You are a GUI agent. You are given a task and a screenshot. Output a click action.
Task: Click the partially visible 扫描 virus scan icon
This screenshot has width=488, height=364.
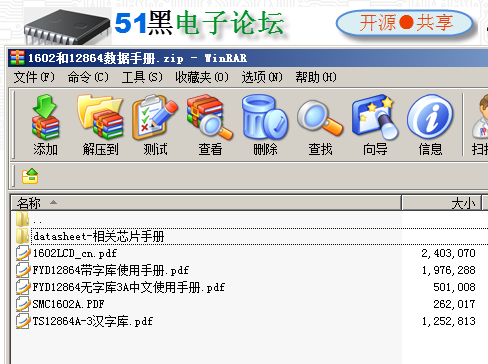tap(480, 117)
